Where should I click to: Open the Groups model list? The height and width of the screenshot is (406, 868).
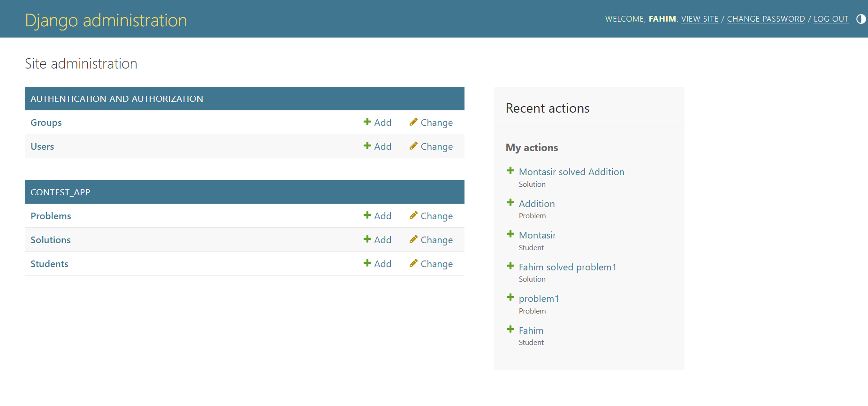46,123
